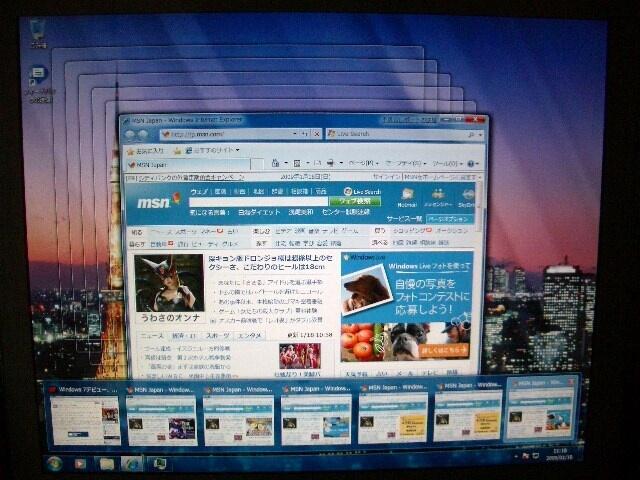Close the highlighted thumbnail preview via X

571,382
